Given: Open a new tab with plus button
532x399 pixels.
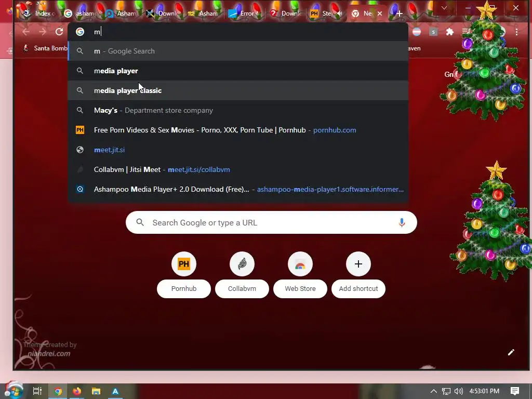Looking at the screenshot, I should click(400, 14).
